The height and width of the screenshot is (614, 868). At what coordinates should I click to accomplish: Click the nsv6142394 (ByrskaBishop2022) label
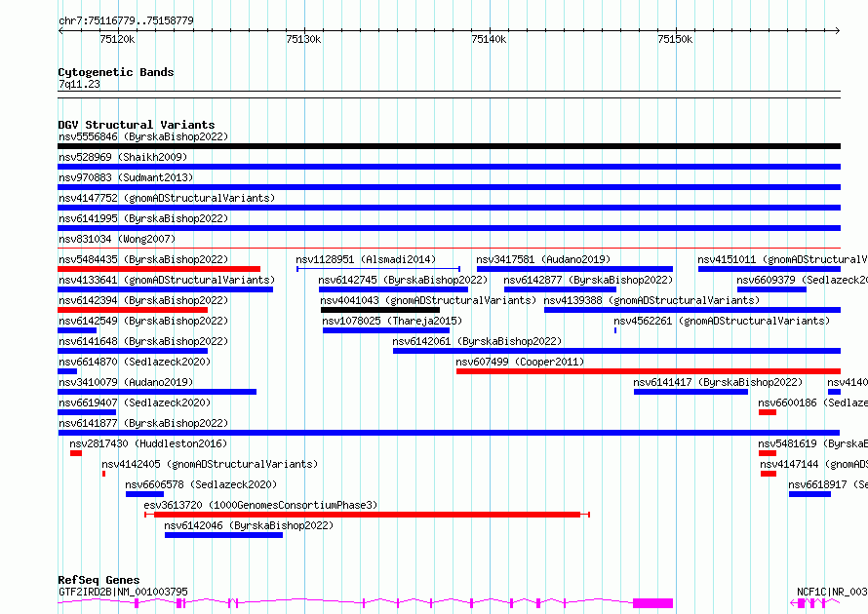[x=143, y=300]
